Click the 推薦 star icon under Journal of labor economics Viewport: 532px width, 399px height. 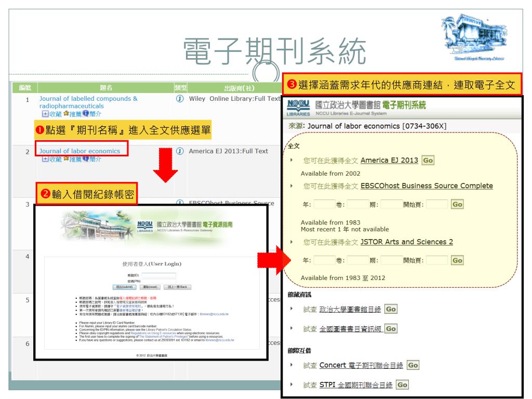click(66, 158)
